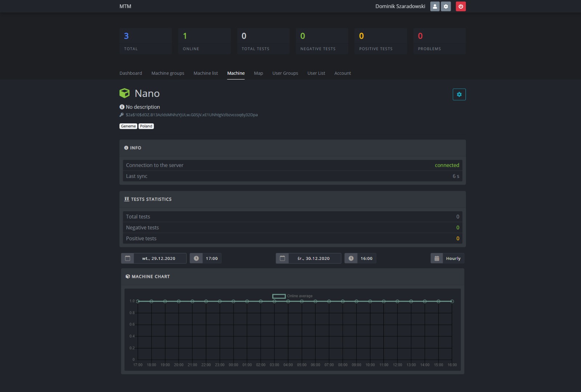581x392 pixels.
Task: Open machine settings with the cyan gear button
Action: click(x=459, y=94)
